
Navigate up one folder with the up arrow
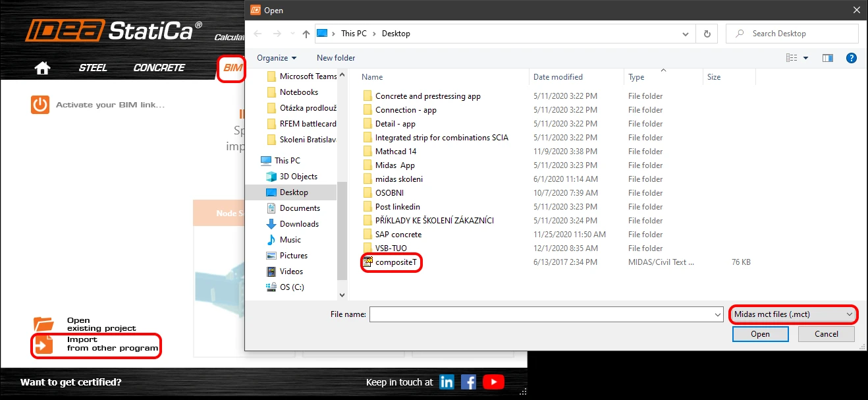[x=306, y=34]
